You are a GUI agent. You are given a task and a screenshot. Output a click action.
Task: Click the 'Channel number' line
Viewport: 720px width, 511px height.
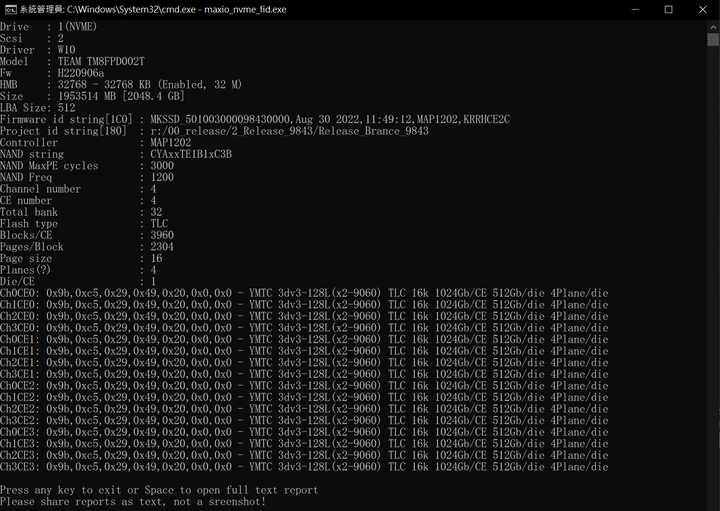click(79, 189)
